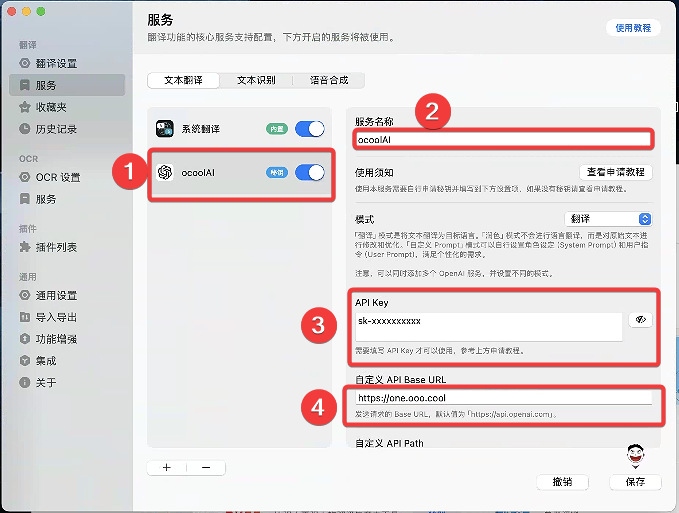
Task: Click the 查看申请教程 button
Action: click(615, 172)
